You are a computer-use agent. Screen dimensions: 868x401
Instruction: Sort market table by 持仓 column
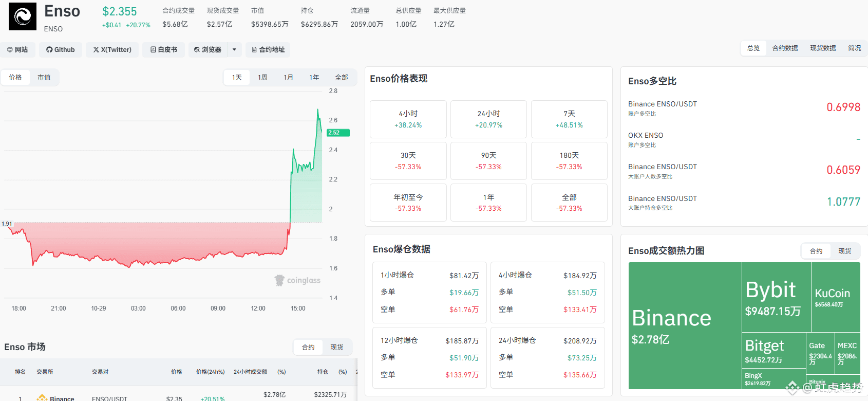tap(323, 372)
